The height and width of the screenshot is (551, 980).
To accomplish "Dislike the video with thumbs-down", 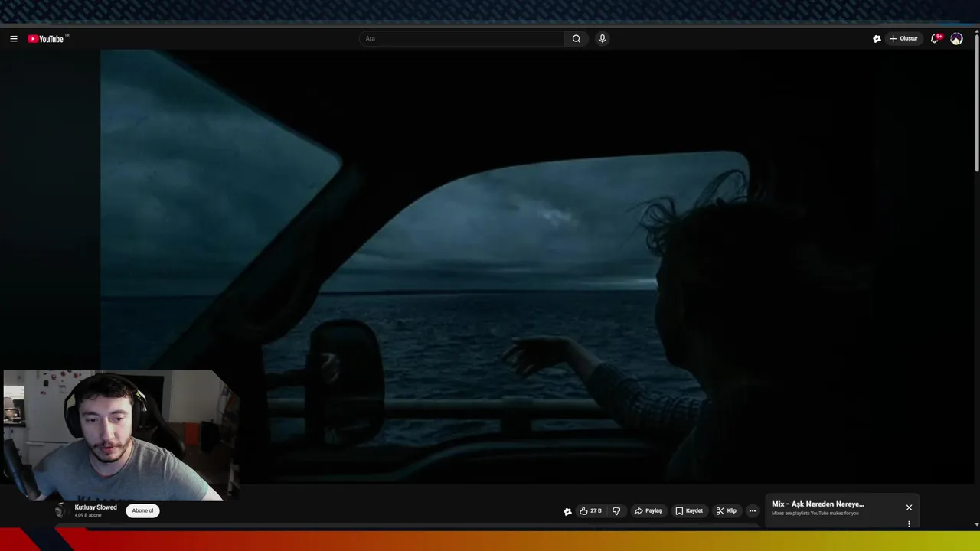I will pyautogui.click(x=616, y=511).
